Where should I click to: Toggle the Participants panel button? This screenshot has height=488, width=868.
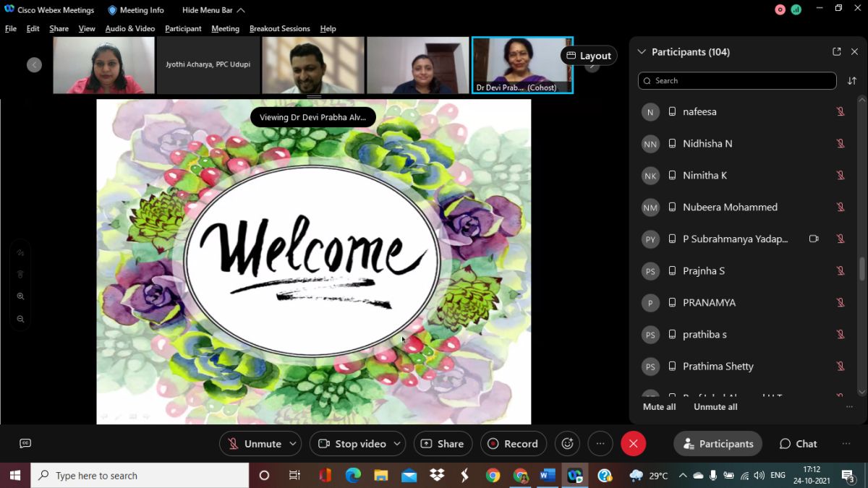tap(718, 444)
